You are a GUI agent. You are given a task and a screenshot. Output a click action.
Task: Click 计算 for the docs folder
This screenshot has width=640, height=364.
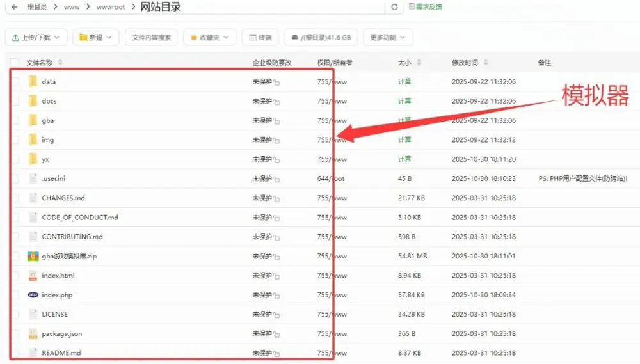(404, 101)
